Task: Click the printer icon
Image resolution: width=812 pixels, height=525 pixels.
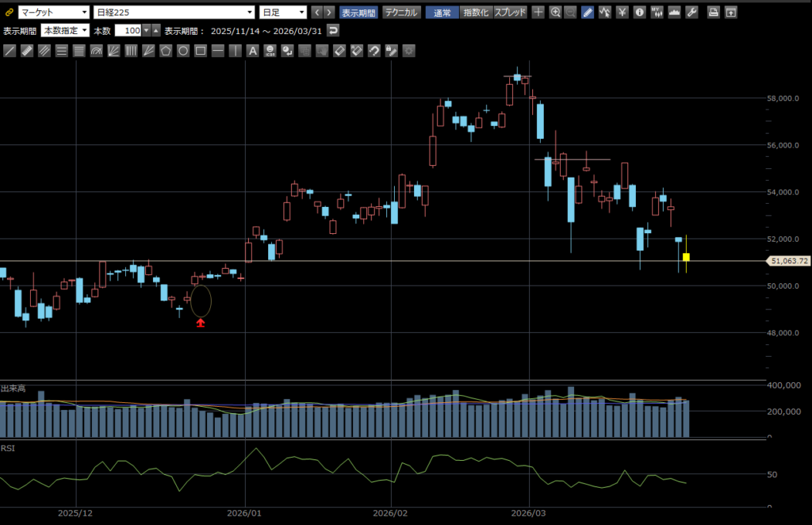Action: [713, 13]
